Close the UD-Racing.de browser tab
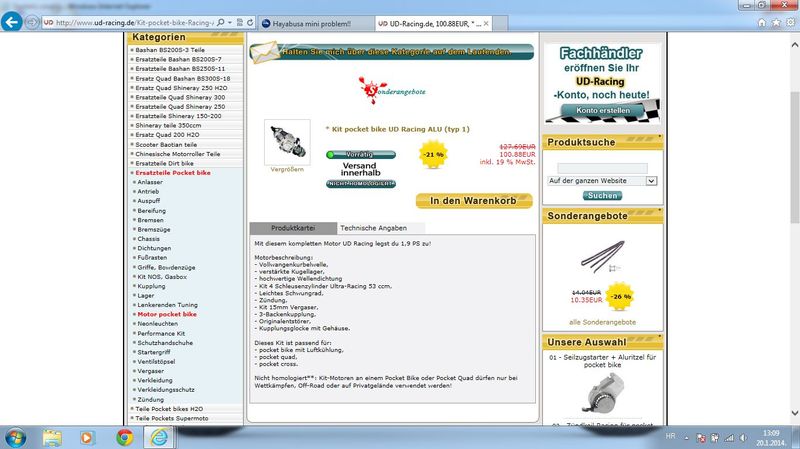800x449 pixels. click(486, 23)
